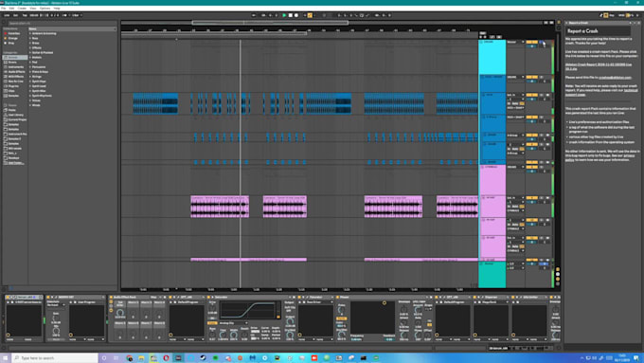
Task: Click Windows taskbar search box
Action: pos(54,358)
